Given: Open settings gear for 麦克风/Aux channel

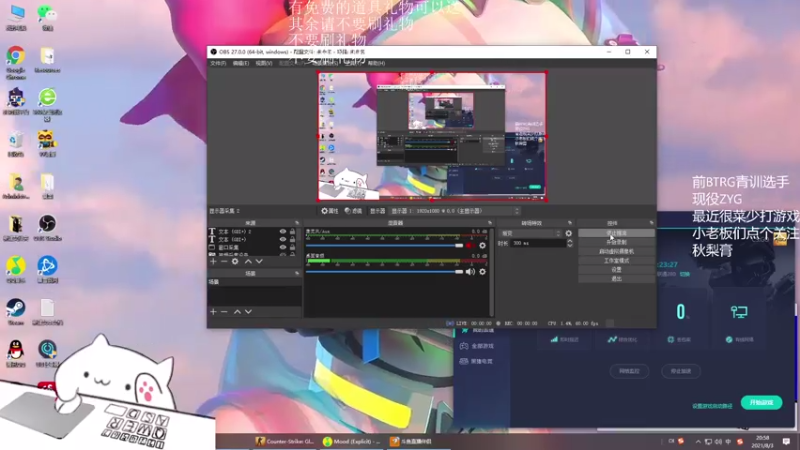Looking at the screenshot, I should (x=483, y=245).
